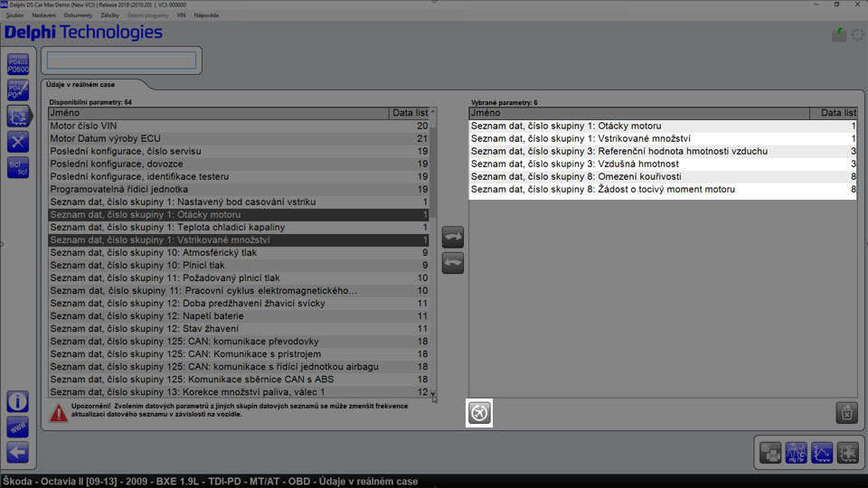The image size is (868, 488).
Task: Select Požadovaný plnicí tlak row
Action: (239, 277)
